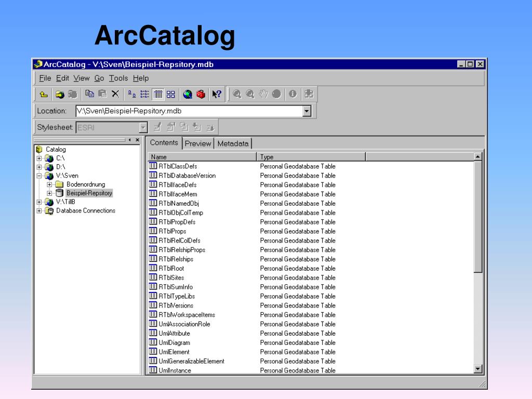
Task: Click the Create Thumbnail icon
Action: (309, 94)
